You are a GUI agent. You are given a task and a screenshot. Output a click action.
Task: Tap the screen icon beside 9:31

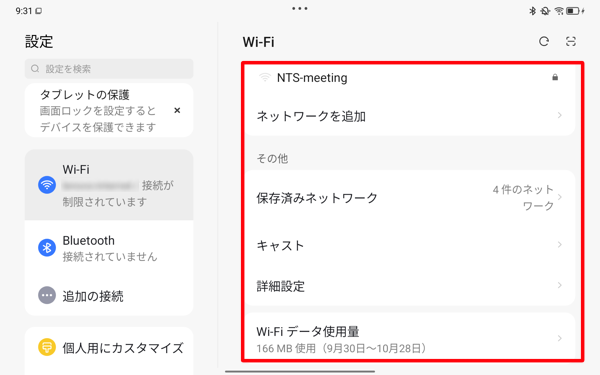[39, 11]
